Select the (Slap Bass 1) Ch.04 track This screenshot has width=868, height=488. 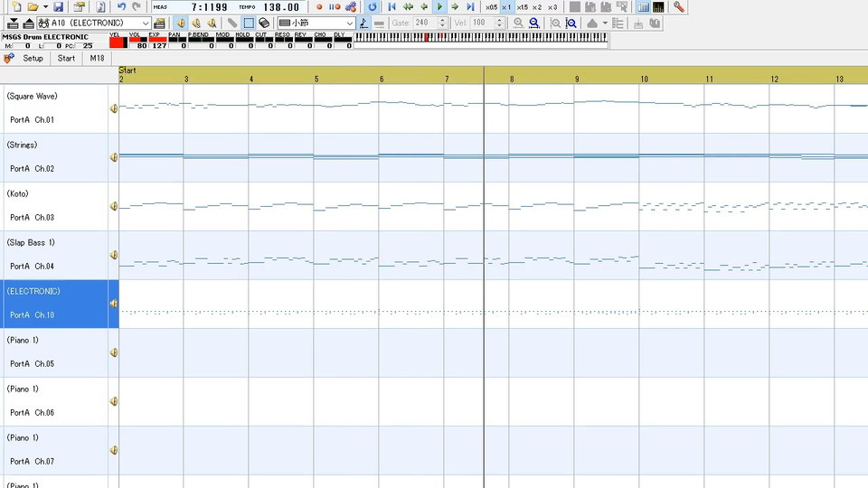(54, 255)
